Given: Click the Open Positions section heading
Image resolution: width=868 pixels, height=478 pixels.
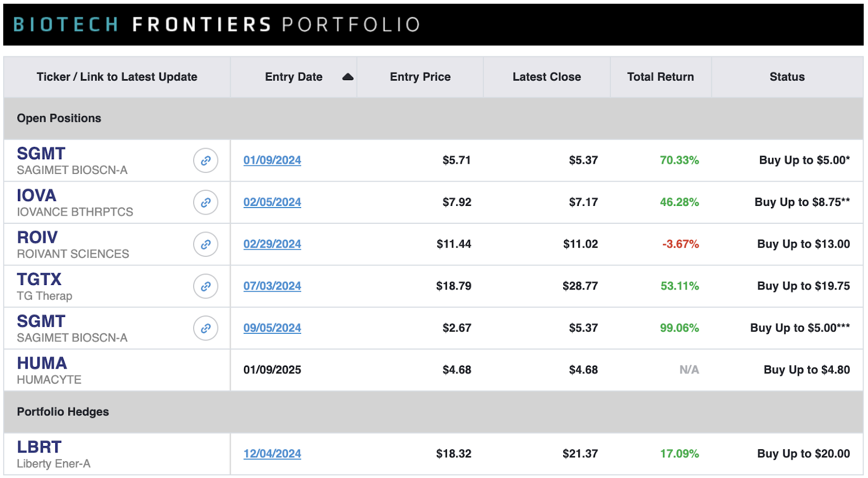Looking at the screenshot, I should pos(59,118).
